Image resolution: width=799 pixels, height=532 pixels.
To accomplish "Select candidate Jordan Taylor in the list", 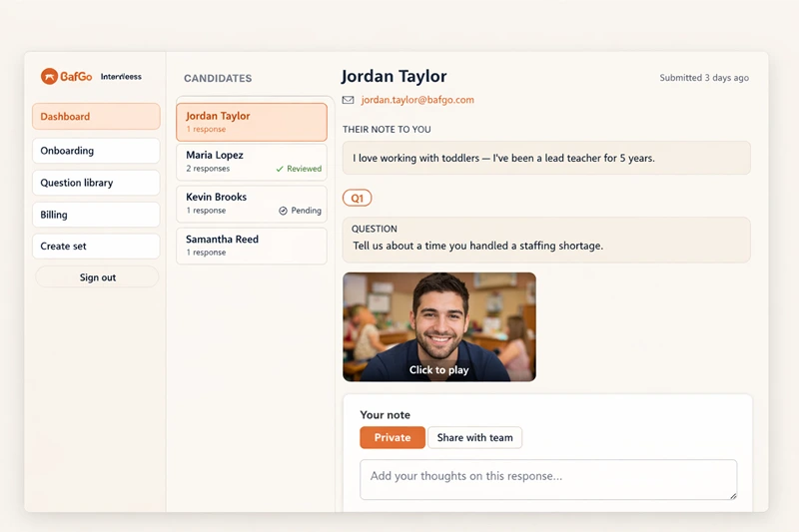I will (252, 122).
